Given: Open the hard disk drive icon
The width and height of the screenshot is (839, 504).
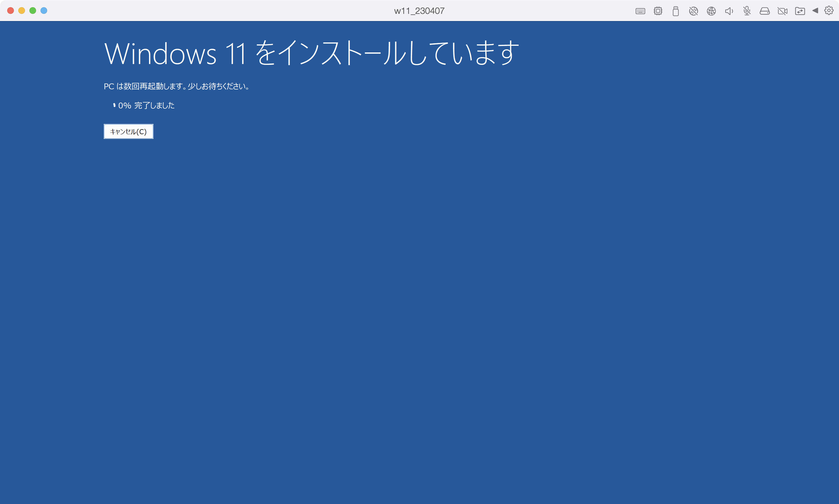Looking at the screenshot, I should (x=765, y=11).
